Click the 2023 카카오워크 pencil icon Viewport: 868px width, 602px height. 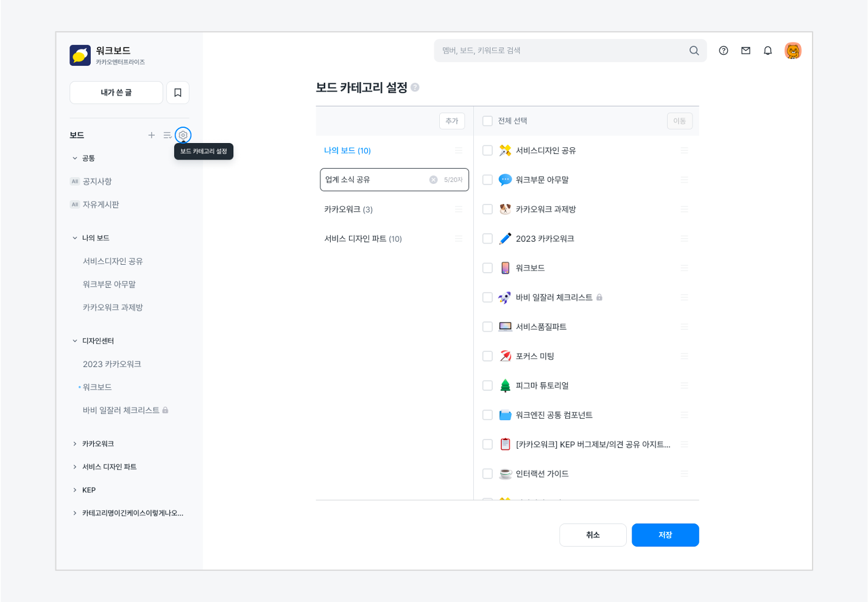[505, 239]
